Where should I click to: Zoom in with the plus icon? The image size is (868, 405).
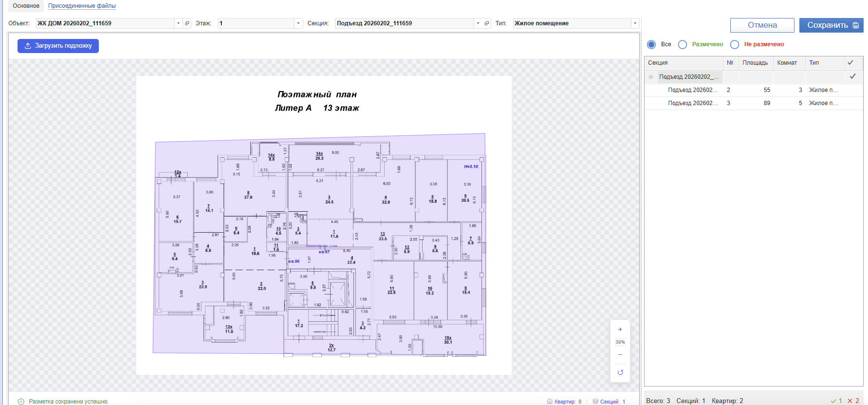click(x=620, y=330)
